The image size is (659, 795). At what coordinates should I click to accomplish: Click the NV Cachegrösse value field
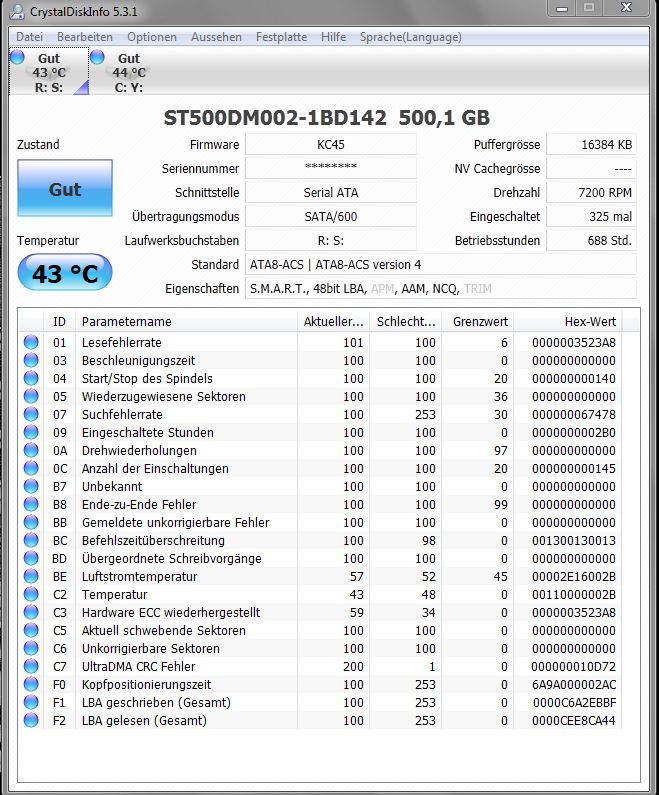point(591,168)
